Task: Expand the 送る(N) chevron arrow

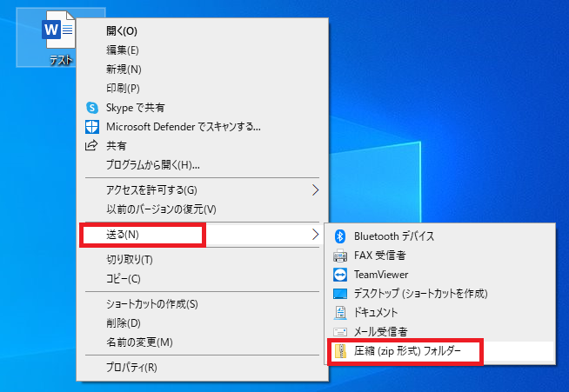Action: pyautogui.click(x=315, y=235)
